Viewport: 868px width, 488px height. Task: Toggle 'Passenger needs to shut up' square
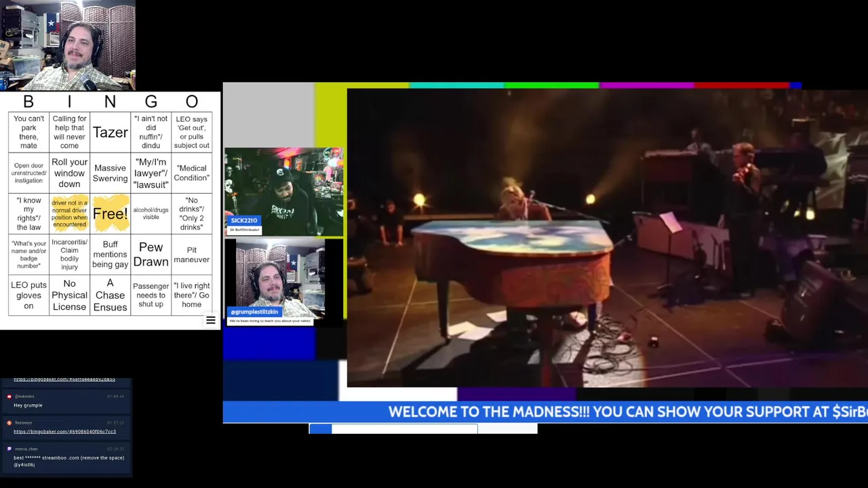(x=151, y=295)
